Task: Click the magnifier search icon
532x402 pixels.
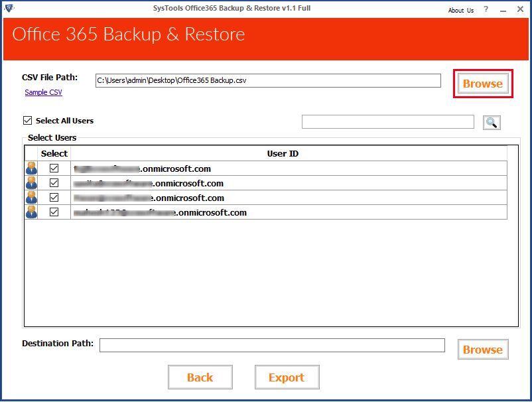Action: point(492,122)
